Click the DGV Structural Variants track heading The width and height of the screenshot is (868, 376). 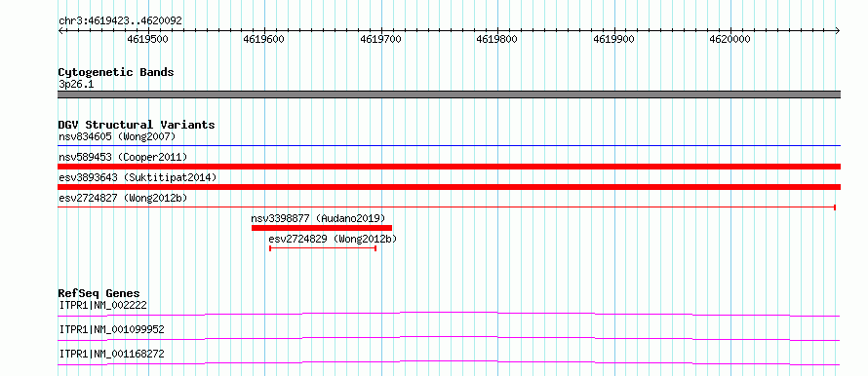click(137, 125)
